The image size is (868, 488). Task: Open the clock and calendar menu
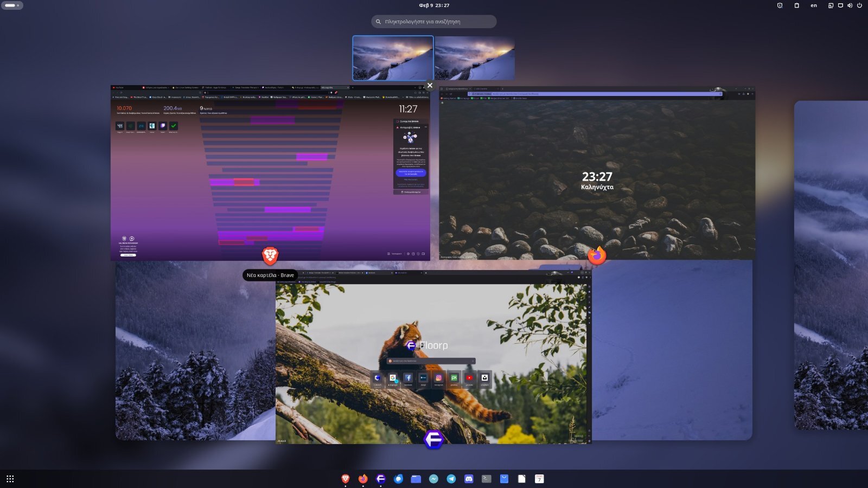coord(434,5)
